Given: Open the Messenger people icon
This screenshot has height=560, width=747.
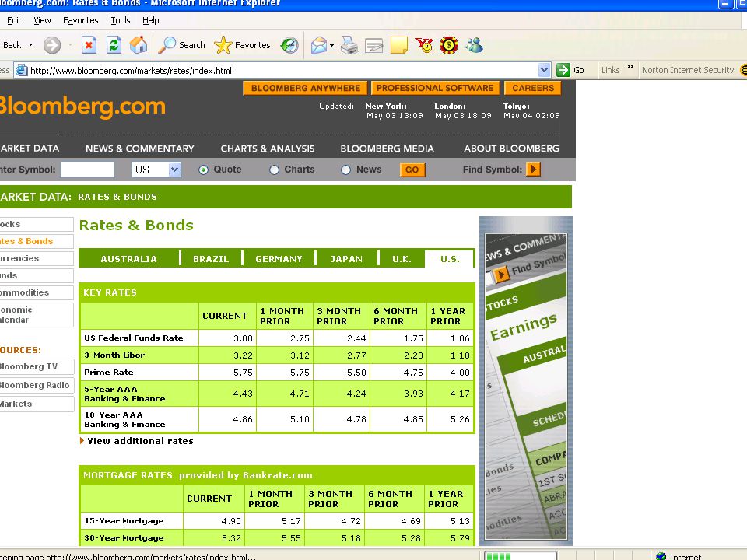Looking at the screenshot, I should [x=474, y=45].
